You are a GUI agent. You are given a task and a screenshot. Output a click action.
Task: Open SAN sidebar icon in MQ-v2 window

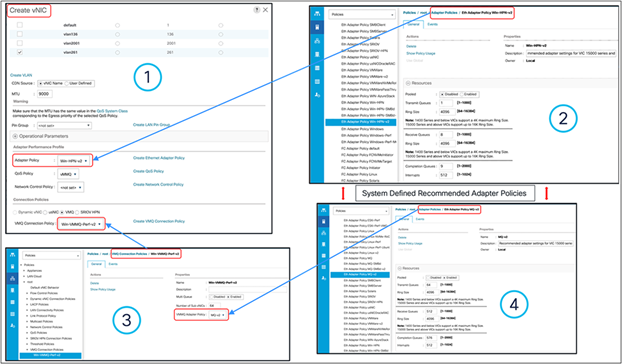coord(323,244)
